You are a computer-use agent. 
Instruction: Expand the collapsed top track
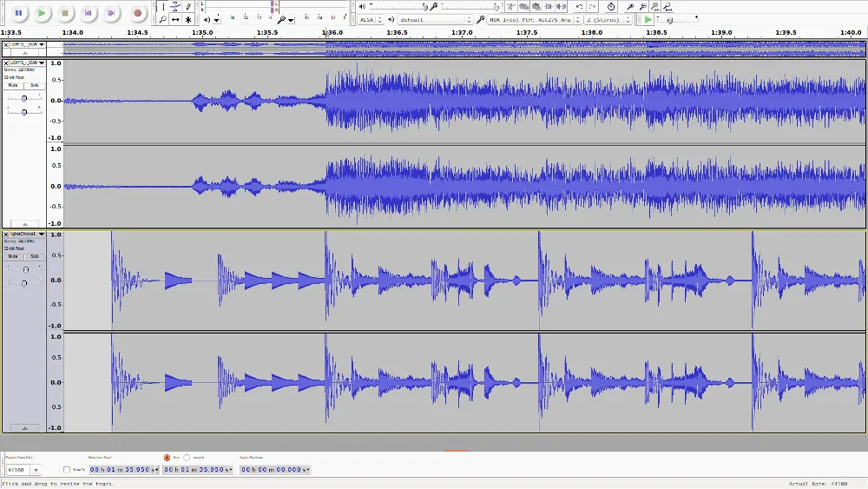(25, 53)
